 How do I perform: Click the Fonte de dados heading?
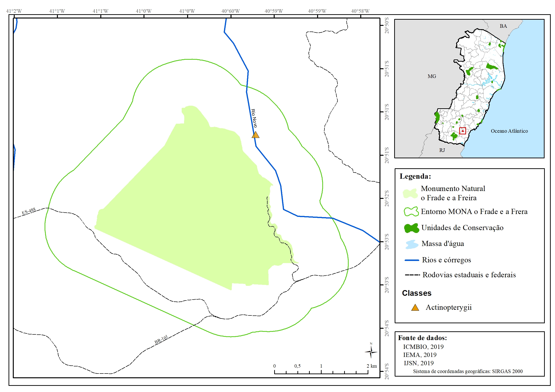coord(422,338)
